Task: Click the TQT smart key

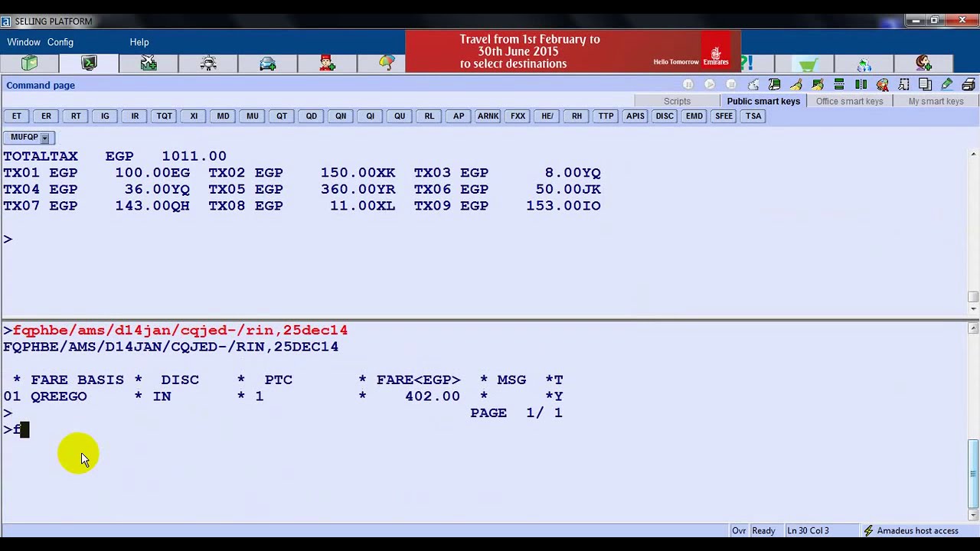Action: pos(164,116)
